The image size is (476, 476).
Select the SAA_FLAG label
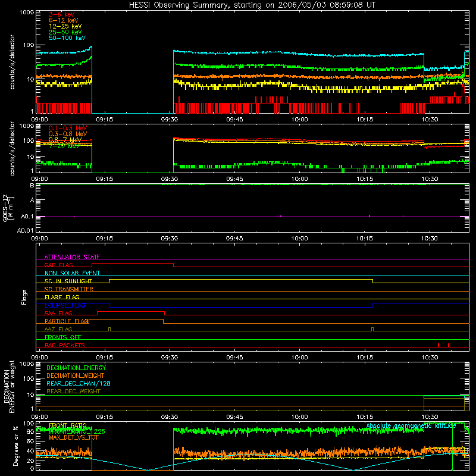[x=58, y=313]
